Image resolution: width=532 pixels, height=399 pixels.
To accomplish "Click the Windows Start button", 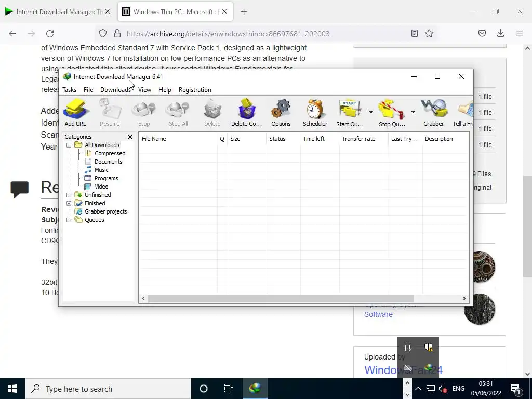I will [12, 389].
